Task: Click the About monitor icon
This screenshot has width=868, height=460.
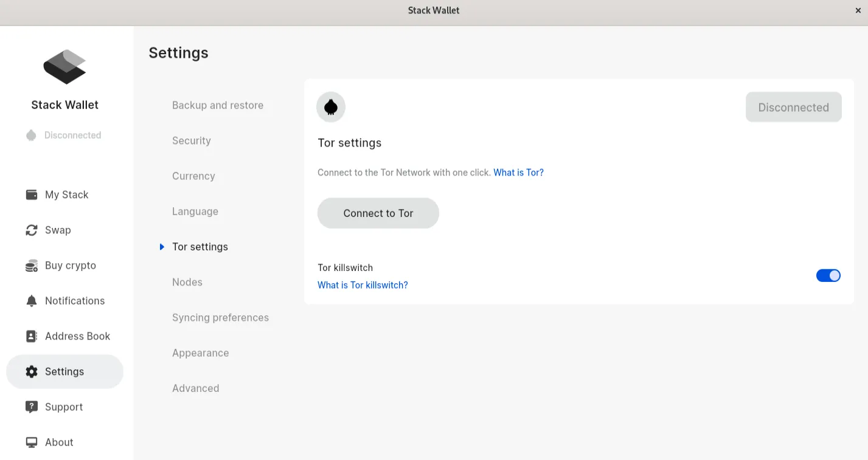Action: 32,442
